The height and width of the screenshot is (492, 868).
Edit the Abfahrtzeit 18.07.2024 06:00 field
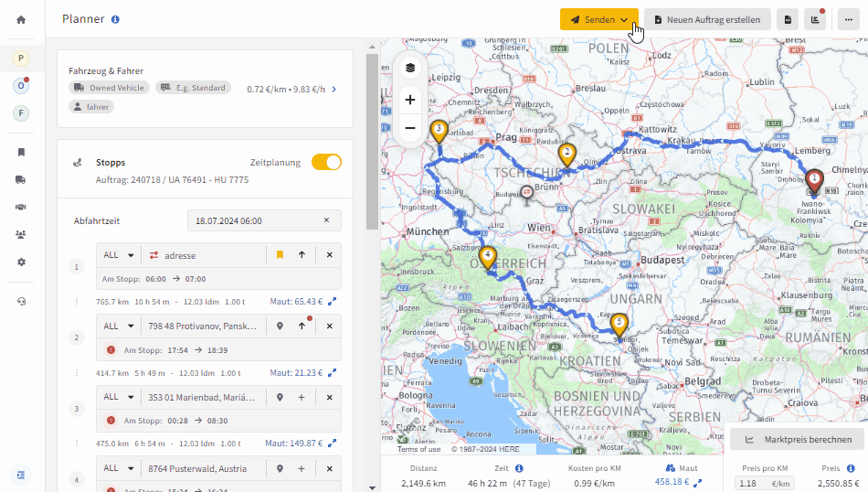[x=264, y=220]
